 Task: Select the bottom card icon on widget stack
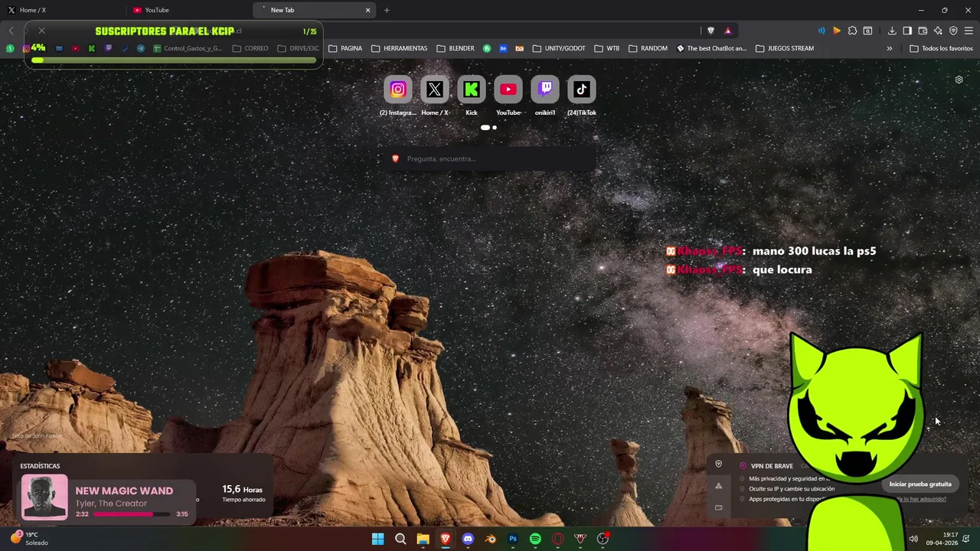(x=718, y=507)
